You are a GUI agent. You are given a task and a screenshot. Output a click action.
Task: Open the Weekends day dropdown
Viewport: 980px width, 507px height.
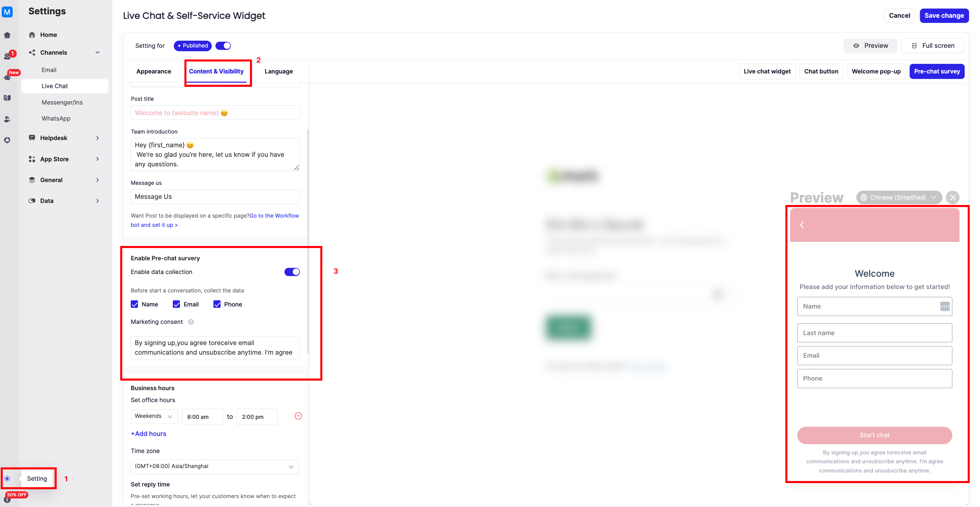click(x=154, y=416)
